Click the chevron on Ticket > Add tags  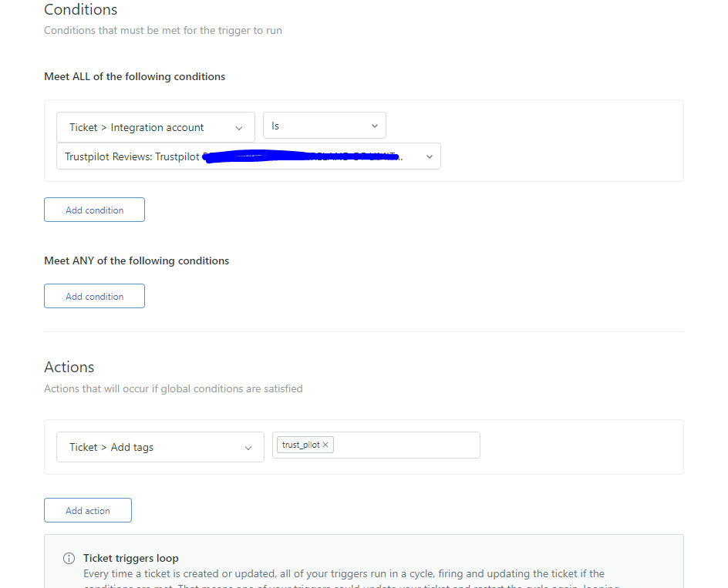tap(248, 447)
